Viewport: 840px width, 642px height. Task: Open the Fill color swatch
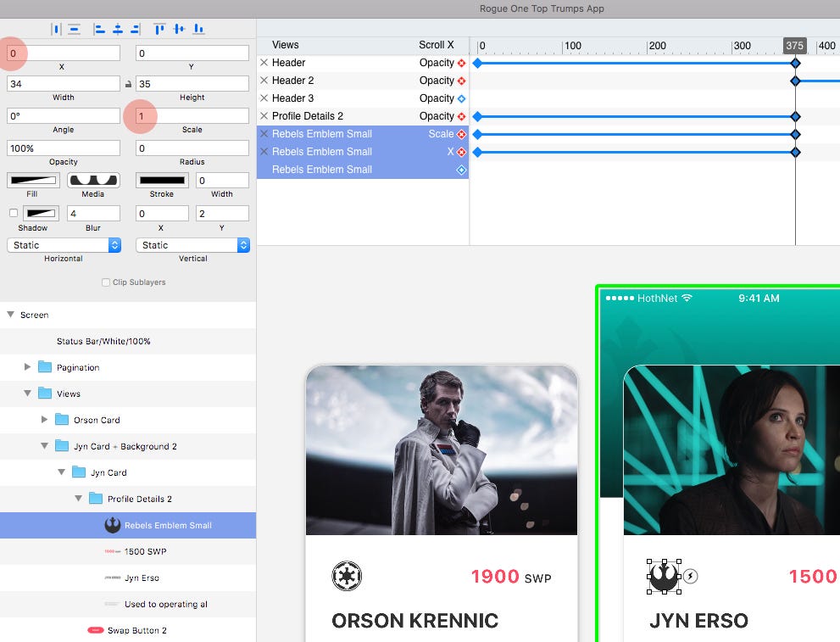tap(33, 181)
